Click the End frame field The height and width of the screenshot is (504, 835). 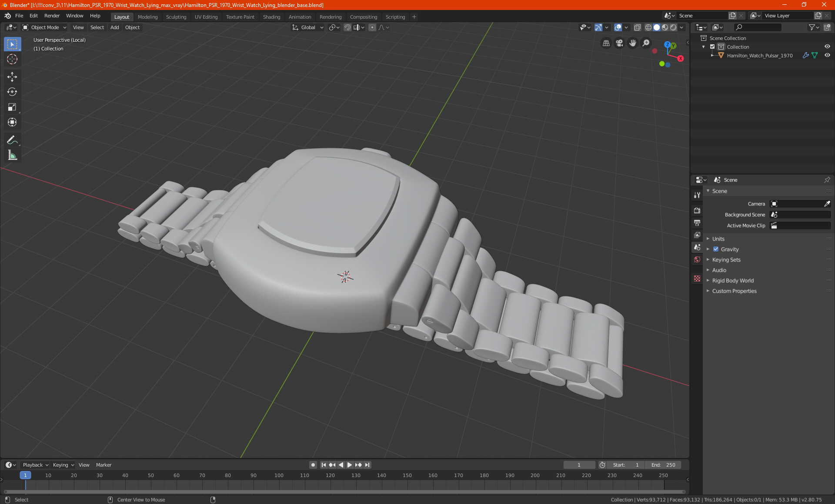[x=664, y=465]
